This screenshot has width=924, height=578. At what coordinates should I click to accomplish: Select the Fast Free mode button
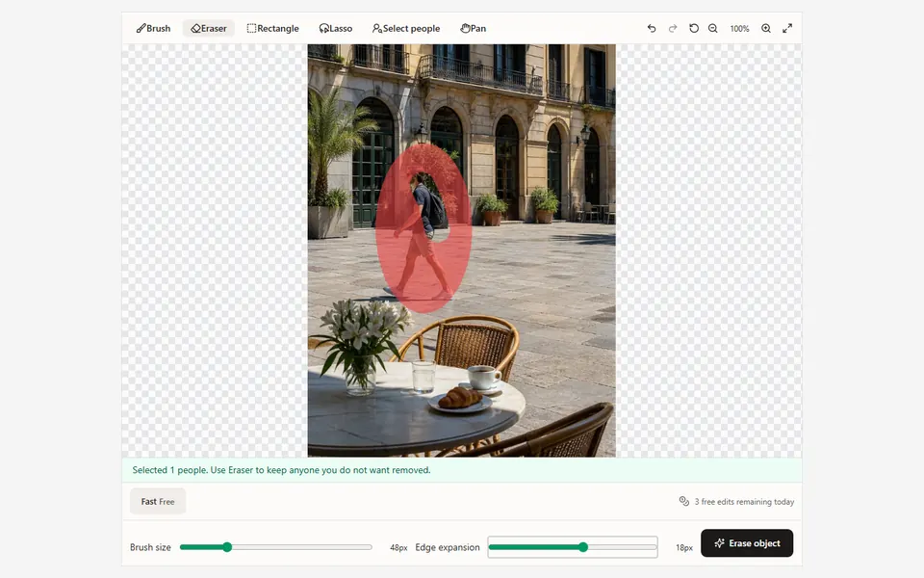(x=158, y=501)
